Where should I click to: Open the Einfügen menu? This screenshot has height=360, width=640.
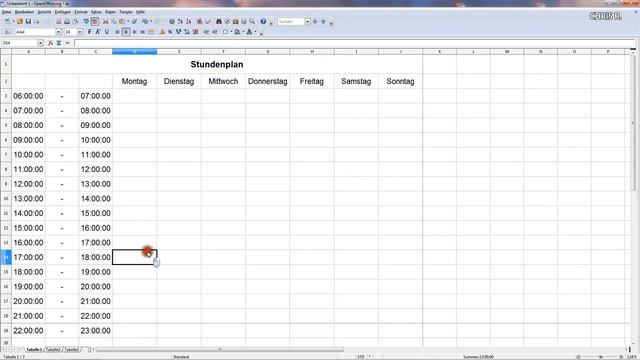(x=63, y=12)
